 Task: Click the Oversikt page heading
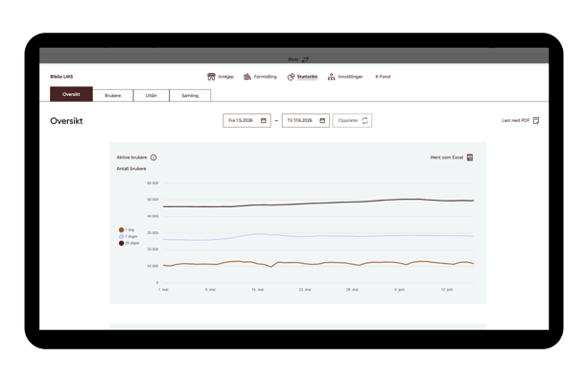point(66,121)
